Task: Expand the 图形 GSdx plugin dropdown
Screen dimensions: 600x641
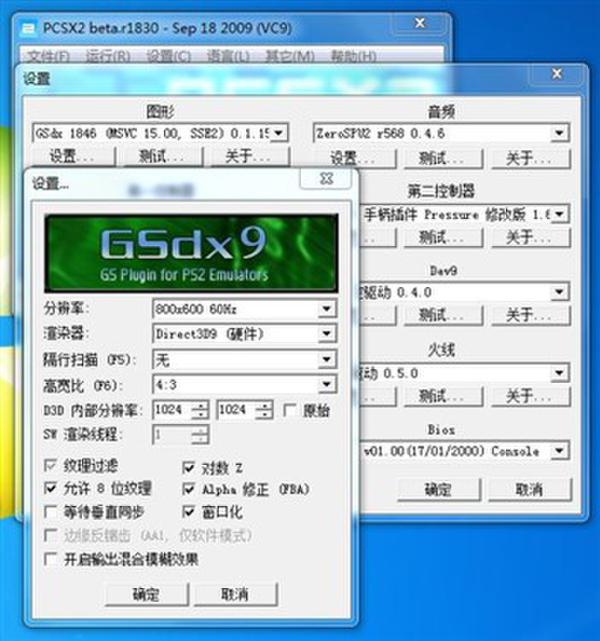Action: click(279, 133)
